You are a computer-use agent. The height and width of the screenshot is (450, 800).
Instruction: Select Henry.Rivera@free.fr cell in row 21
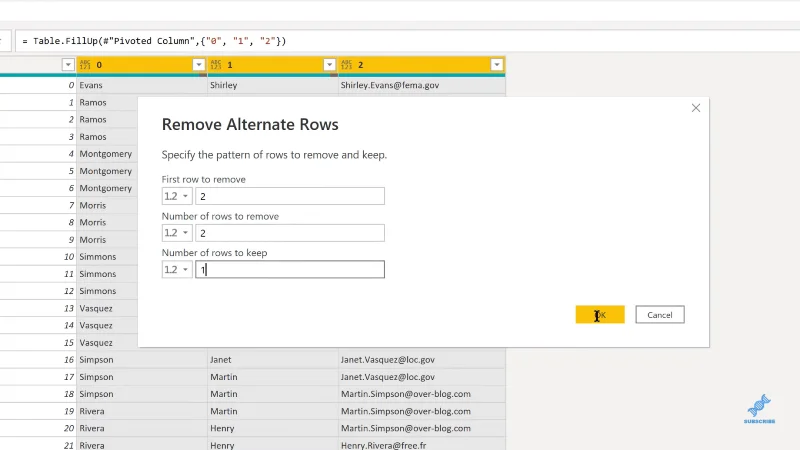[421, 445]
